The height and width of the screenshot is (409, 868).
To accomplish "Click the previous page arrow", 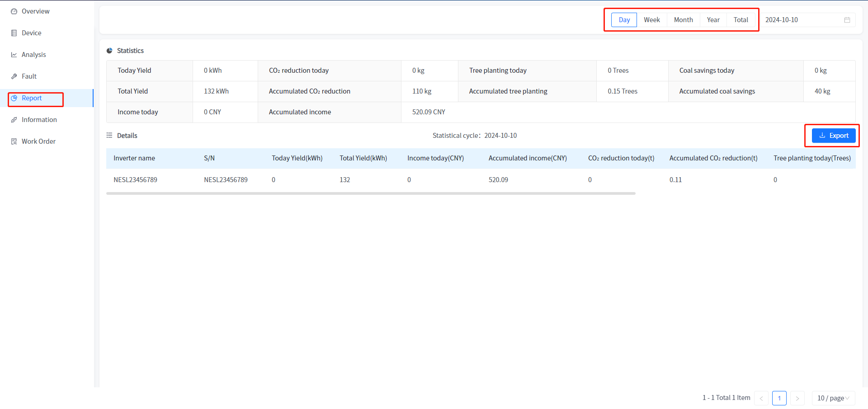I will pos(761,398).
